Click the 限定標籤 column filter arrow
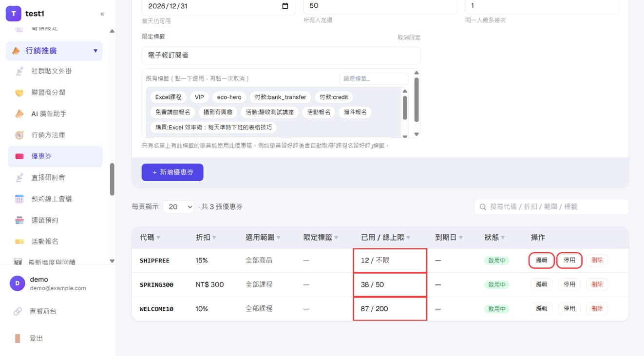Image resolution: width=644 pixels, height=356 pixels. (x=336, y=238)
